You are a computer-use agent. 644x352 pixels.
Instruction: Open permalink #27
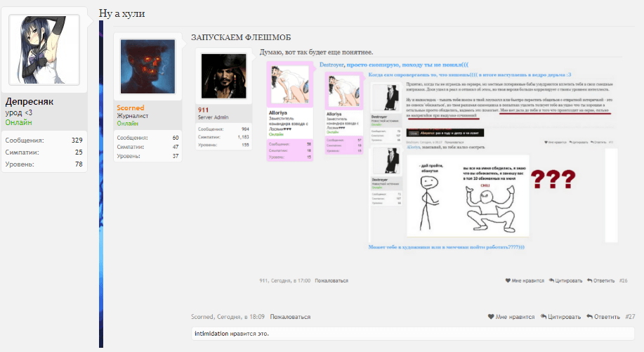click(x=630, y=317)
